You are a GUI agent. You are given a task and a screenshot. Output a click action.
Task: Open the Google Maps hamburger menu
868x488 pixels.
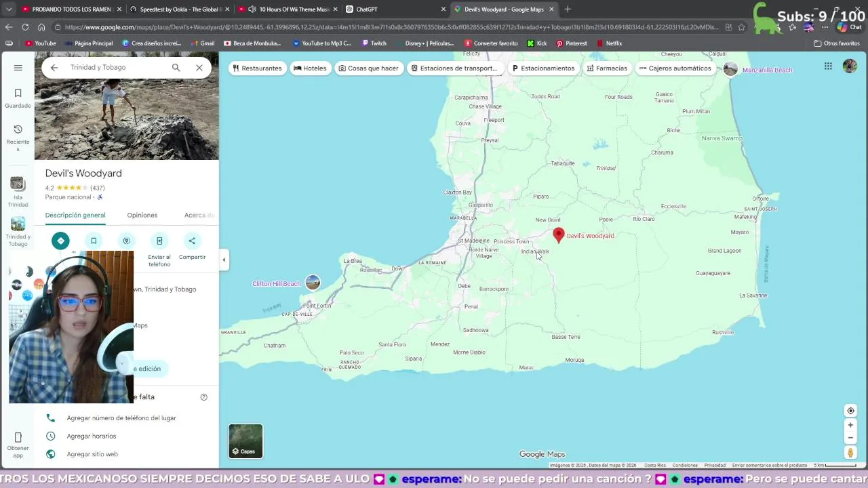click(x=18, y=68)
